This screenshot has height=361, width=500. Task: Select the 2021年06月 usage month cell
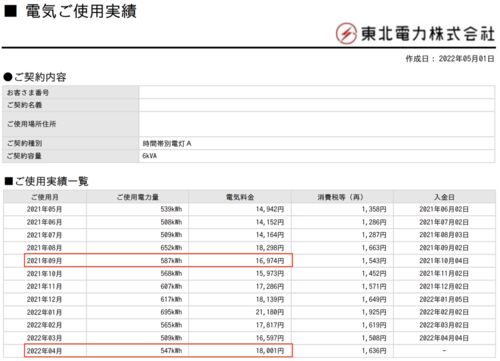pos(44,222)
